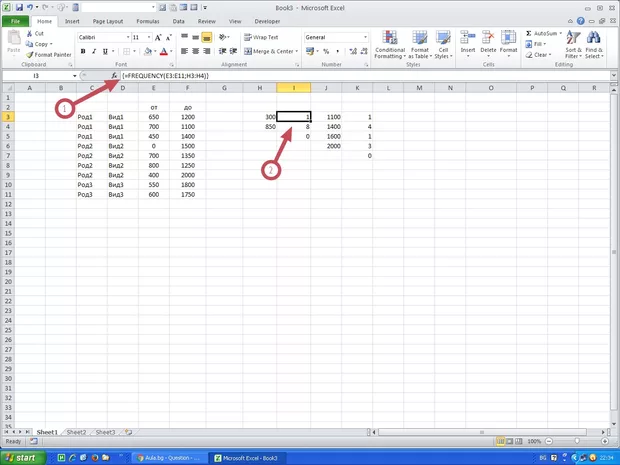This screenshot has height=465, width=620.
Task: Click the Save icon in quick access toolbar
Action: click(x=18, y=6)
